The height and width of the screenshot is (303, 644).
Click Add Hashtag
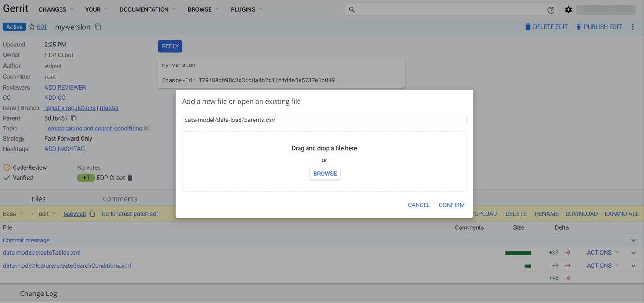point(65,149)
